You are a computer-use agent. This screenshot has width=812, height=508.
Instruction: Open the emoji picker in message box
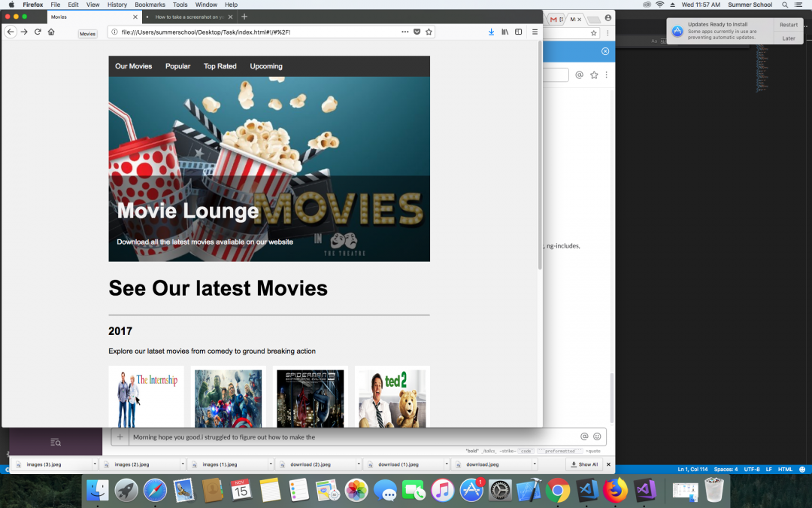(x=597, y=437)
